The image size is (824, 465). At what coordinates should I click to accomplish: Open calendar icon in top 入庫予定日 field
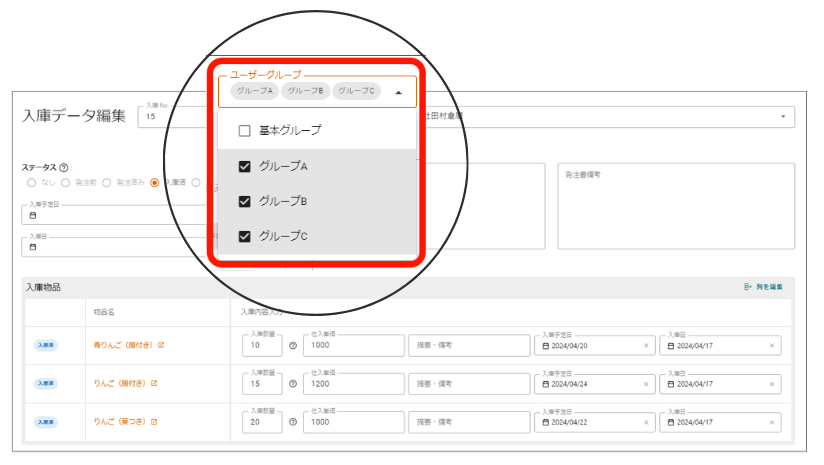(33, 215)
